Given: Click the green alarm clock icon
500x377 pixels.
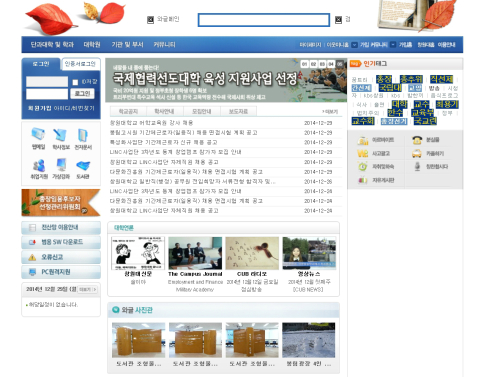Looking at the screenshot, I should tap(363, 166).
